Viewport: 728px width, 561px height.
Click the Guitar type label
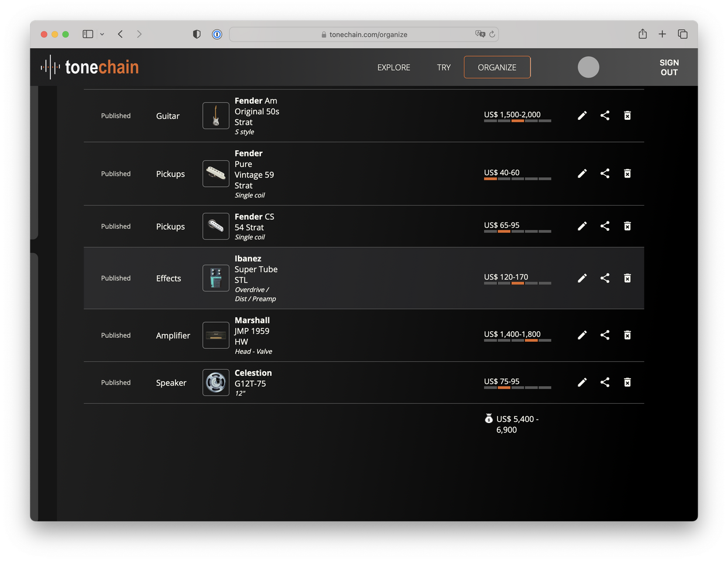point(168,116)
